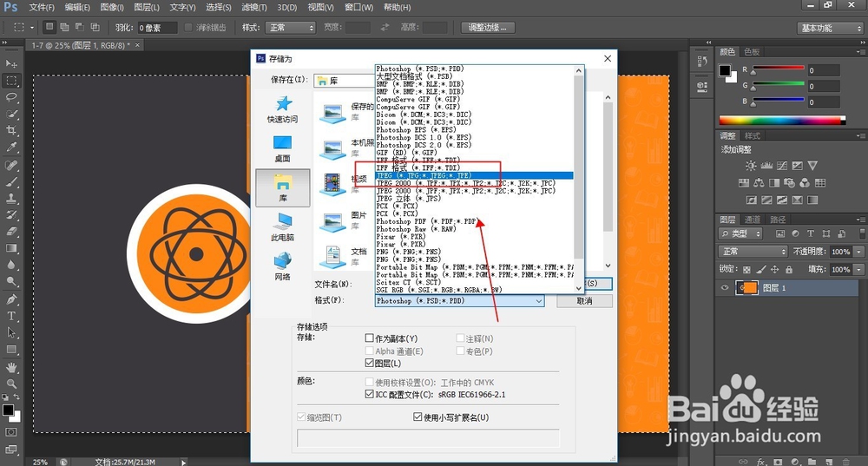Image resolution: width=868 pixels, height=466 pixels.
Task: Open the 图像(I) menu
Action: coord(112,7)
